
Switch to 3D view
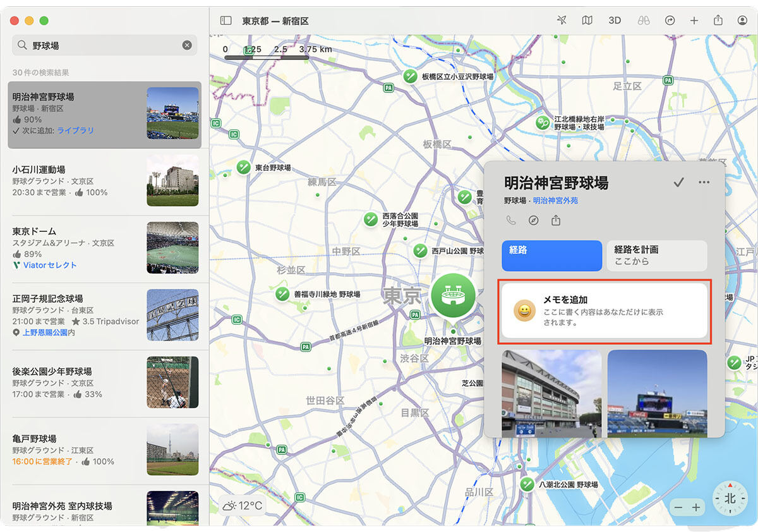615,20
